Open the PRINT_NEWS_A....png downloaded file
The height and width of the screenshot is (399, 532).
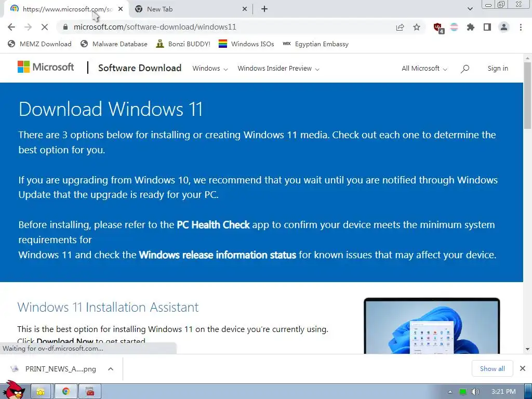pos(54,369)
